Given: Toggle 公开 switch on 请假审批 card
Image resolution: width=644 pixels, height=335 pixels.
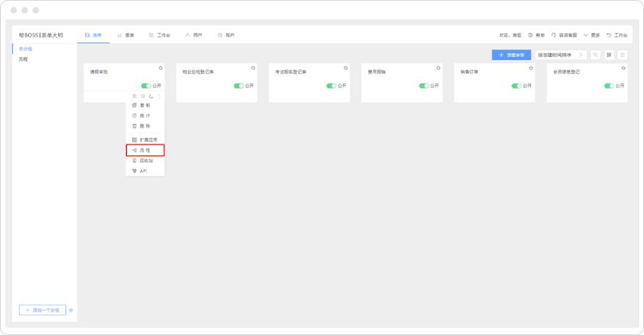Looking at the screenshot, I should coord(146,85).
